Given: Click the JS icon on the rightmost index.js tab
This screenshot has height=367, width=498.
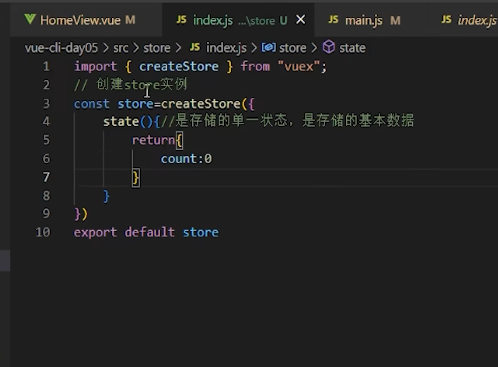Looking at the screenshot, I should click(x=446, y=20).
